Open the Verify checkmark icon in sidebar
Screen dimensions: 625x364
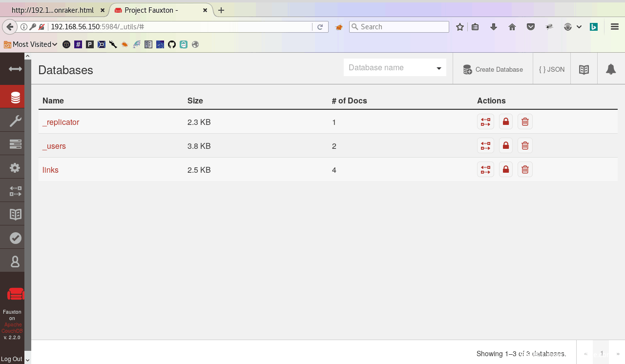click(x=15, y=238)
